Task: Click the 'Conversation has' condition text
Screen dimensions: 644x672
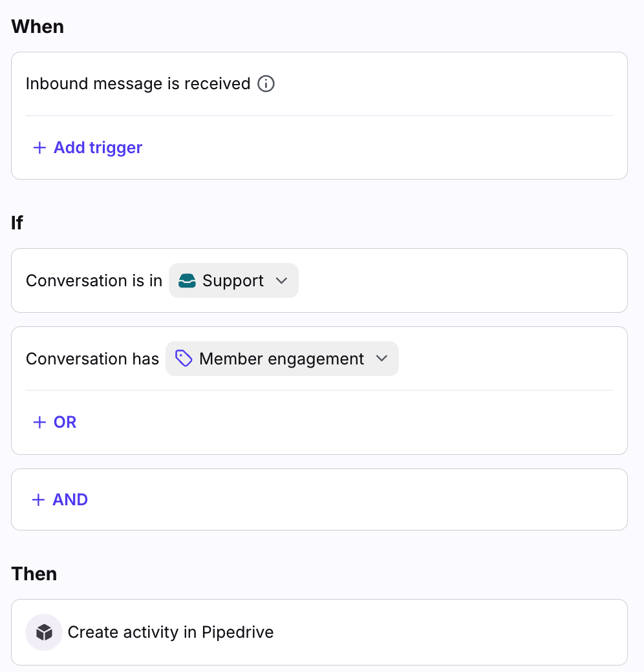Action: point(92,359)
